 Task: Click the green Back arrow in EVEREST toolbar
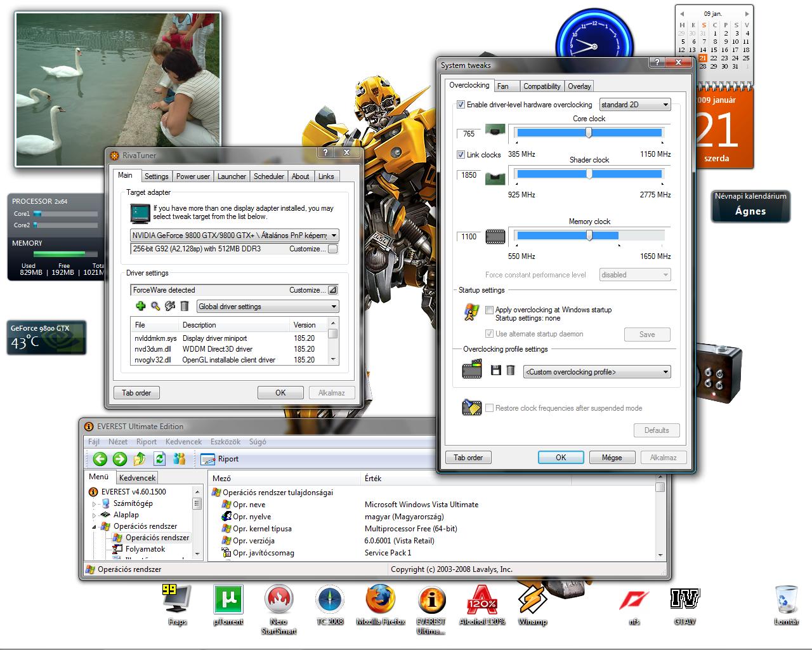point(100,459)
